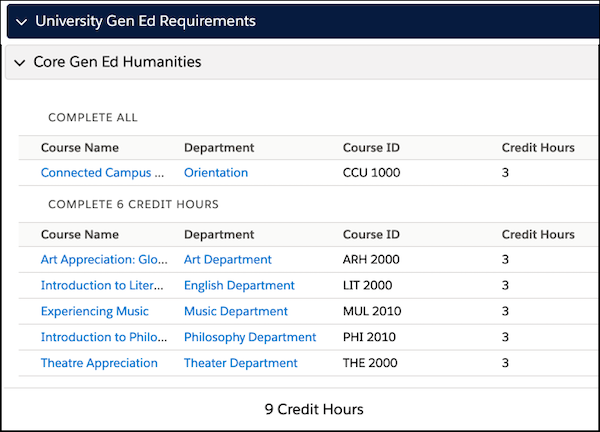Click the second table's Credit Hours header
The height and width of the screenshot is (432, 600).
pos(538,234)
